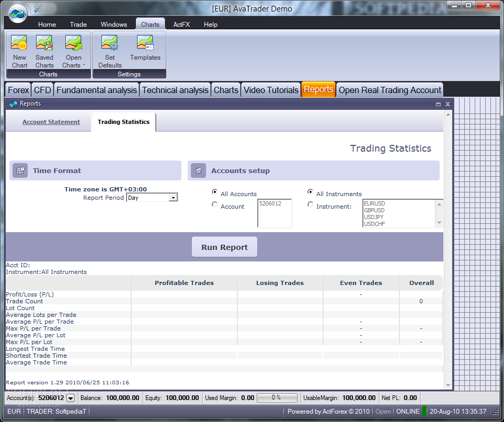Click the Balance value 100,000.00
Screen dimensions: 504x422
click(x=122, y=398)
